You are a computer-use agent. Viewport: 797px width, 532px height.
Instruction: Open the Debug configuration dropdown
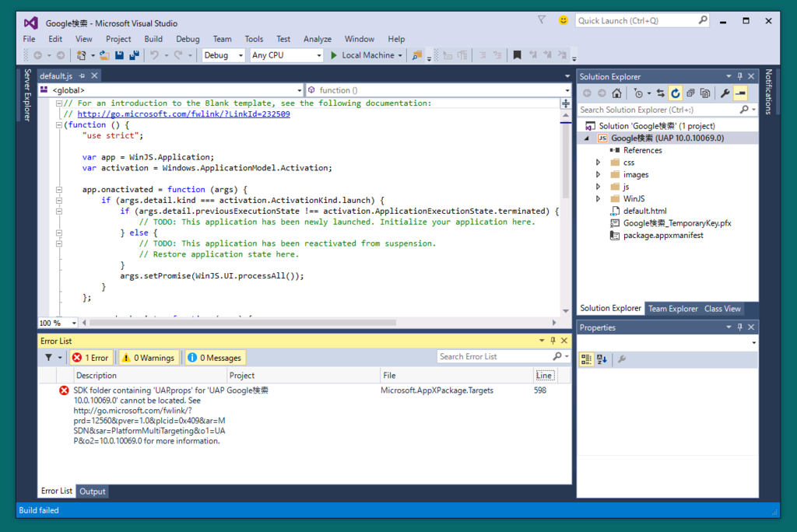[223, 55]
